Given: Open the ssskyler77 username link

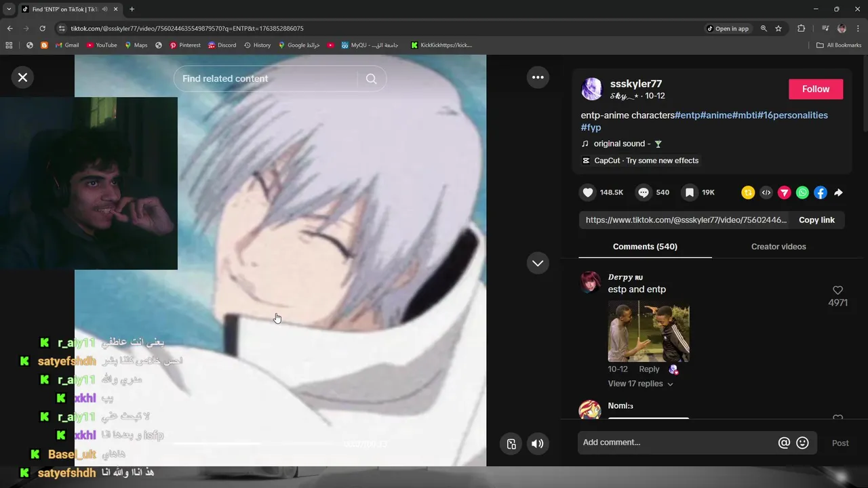Looking at the screenshot, I should click(x=635, y=83).
